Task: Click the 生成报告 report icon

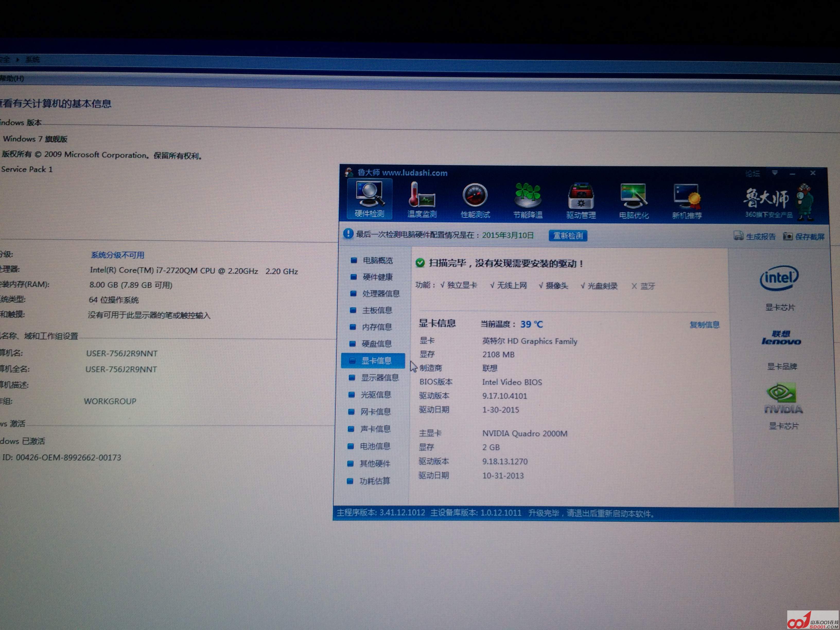Action: pyautogui.click(x=738, y=236)
